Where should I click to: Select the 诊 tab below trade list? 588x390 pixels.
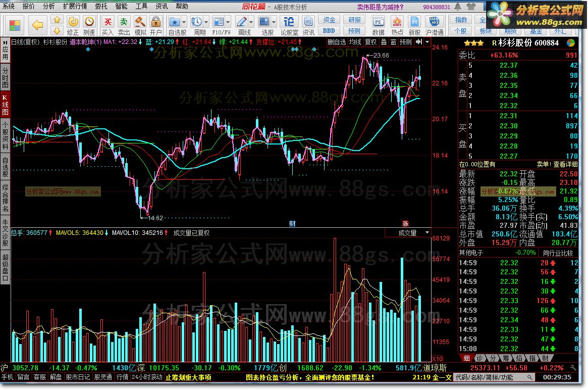pyautogui.click(x=479, y=358)
